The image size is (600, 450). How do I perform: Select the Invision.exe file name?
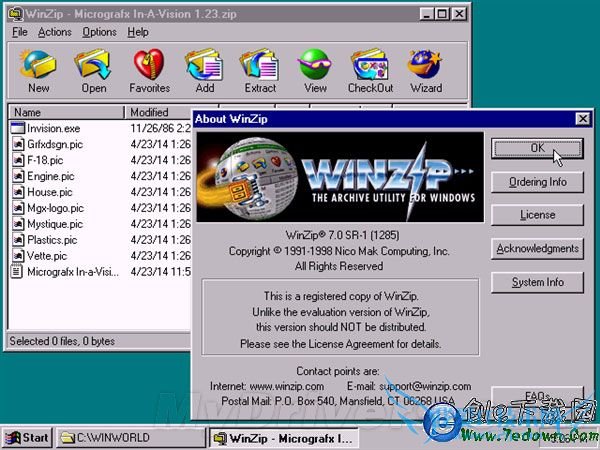pos(54,129)
